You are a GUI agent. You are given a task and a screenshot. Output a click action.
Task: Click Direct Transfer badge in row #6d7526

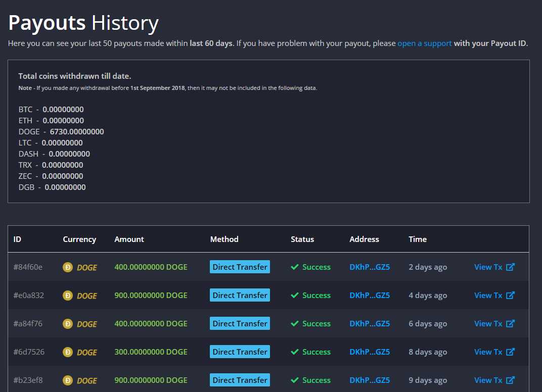(240, 352)
